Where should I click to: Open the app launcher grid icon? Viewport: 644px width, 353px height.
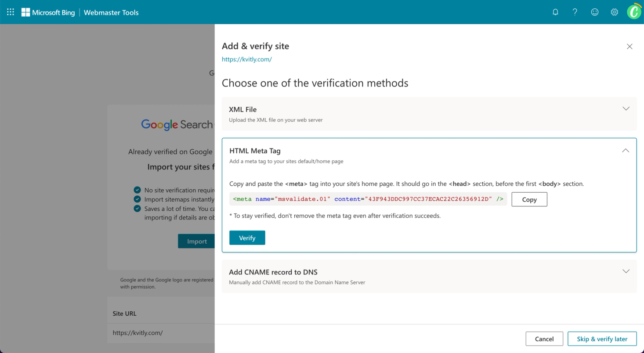(x=11, y=12)
